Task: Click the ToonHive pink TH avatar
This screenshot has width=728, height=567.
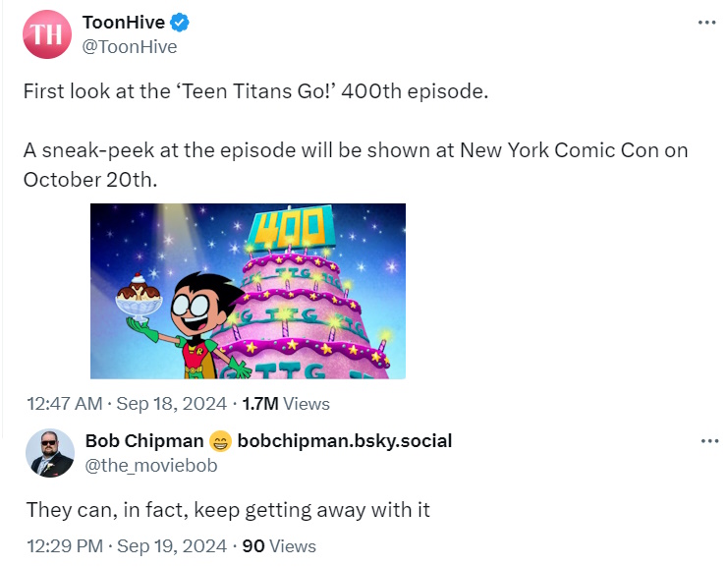Action: coord(47,34)
